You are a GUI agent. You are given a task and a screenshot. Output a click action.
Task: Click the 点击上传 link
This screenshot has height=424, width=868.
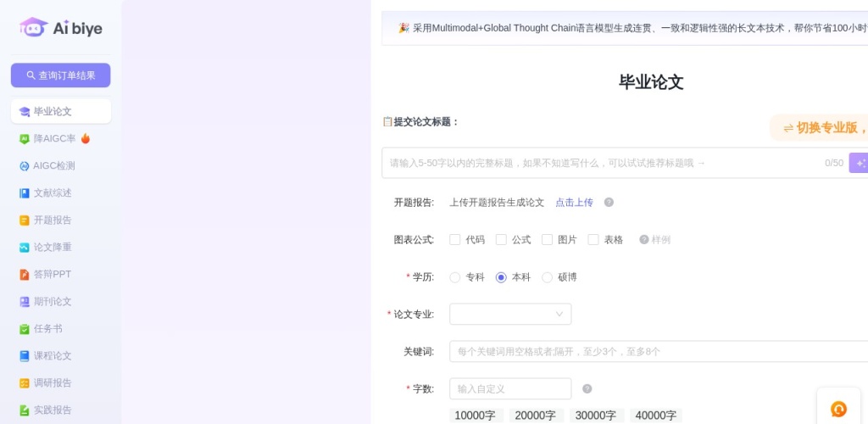574,203
